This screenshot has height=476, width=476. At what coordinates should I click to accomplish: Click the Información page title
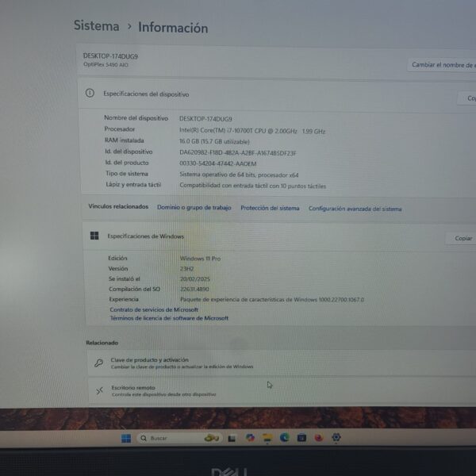[x=173, y=28]
